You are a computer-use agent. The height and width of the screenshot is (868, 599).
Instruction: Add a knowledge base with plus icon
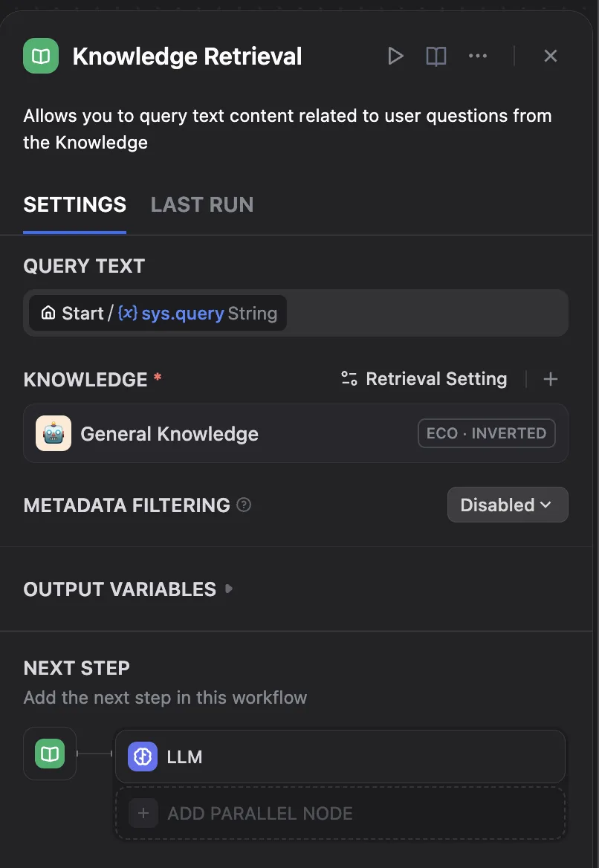pyautogui.click(x=551, y=380)
